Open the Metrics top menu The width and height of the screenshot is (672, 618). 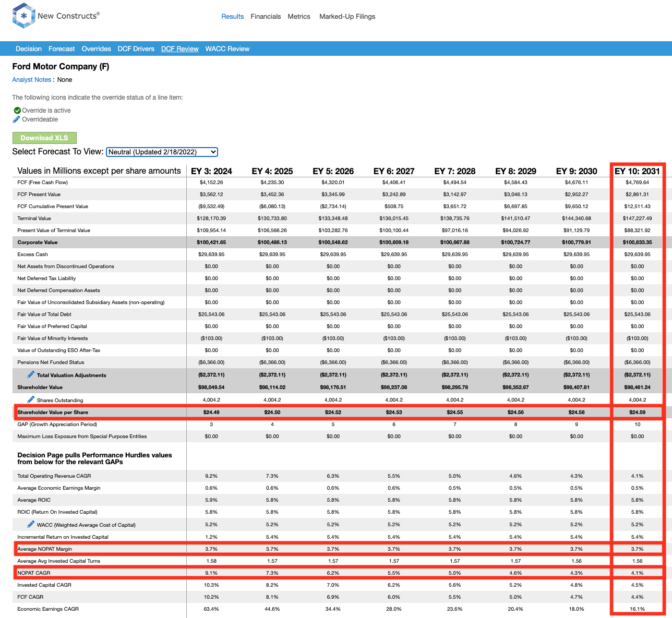pos(299,17)
